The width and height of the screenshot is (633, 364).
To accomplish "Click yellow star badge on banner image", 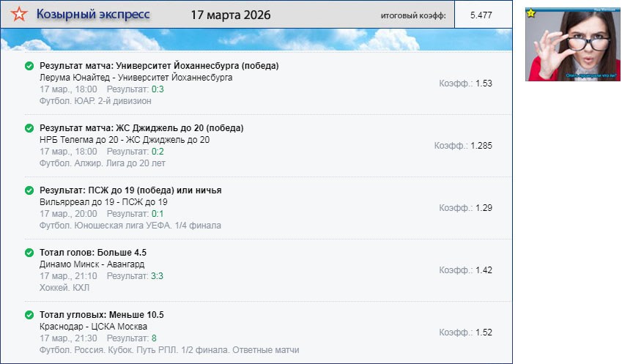I will (531, 12).
